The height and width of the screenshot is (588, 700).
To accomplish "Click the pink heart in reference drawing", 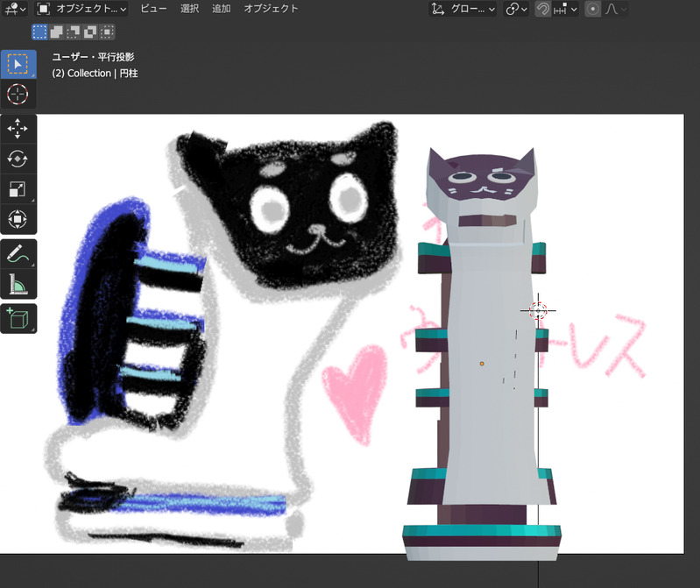I will pyautogui.click(x=356, y=393).
